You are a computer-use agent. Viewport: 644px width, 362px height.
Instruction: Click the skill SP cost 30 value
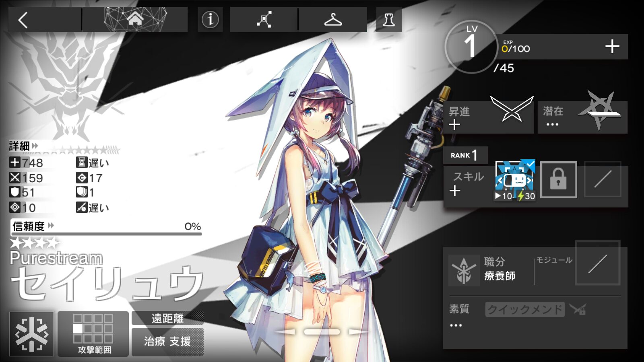(x=526, y=196)
